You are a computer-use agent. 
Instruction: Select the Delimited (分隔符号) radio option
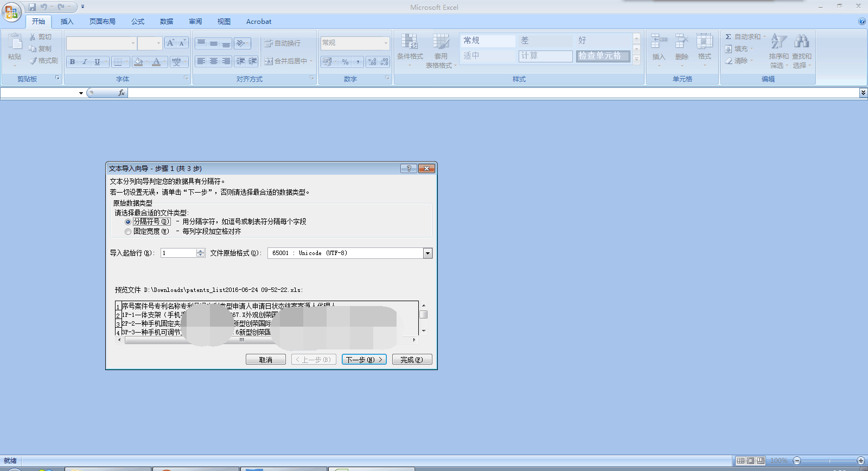(128, 222)
